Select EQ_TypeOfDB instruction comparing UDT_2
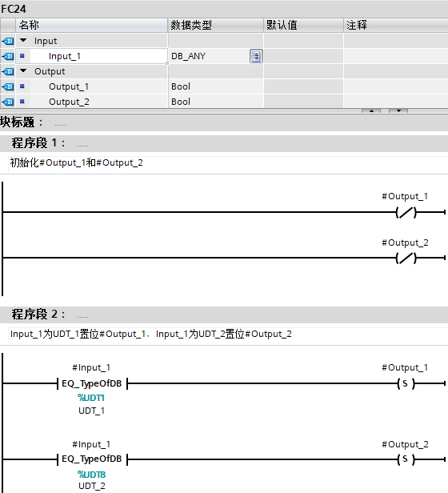448x493 pixels. [92, 459]
